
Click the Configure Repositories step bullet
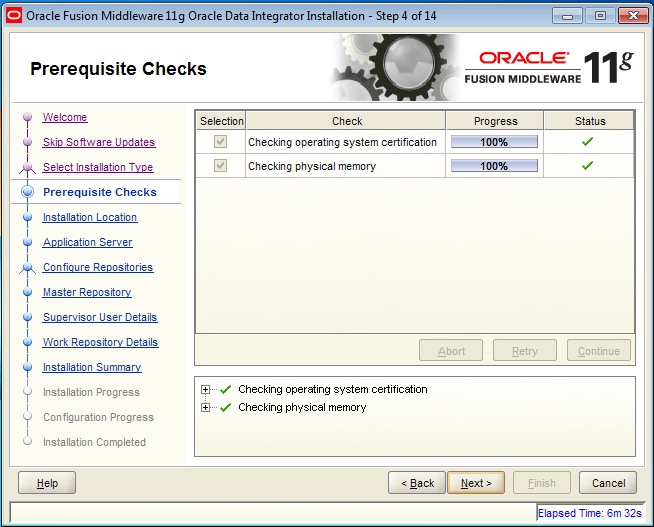click(x=28, y=267)
